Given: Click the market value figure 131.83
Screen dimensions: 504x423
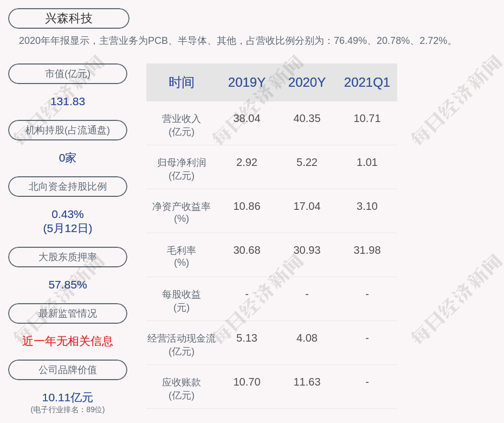Looking at the screenshot, I should point(68,101).
